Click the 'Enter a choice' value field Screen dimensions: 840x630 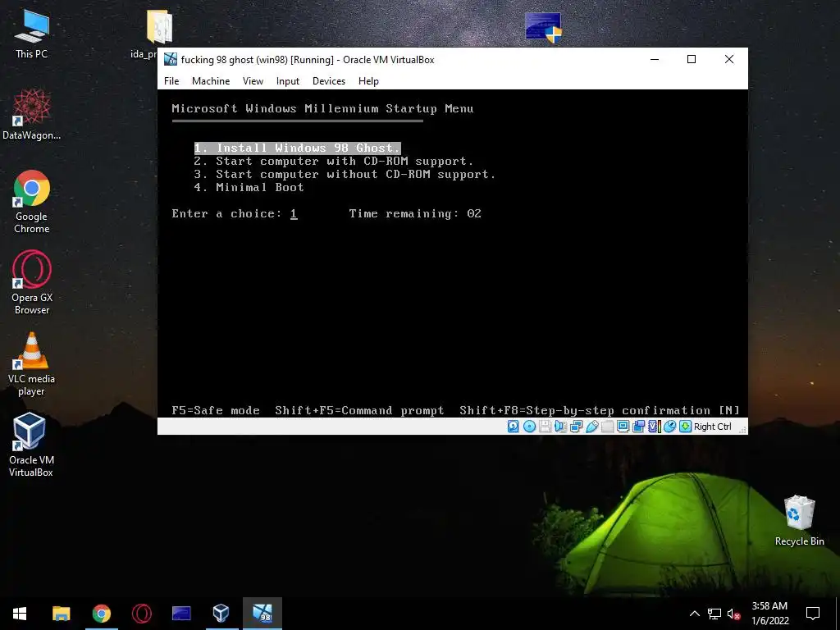coord(294,214)
